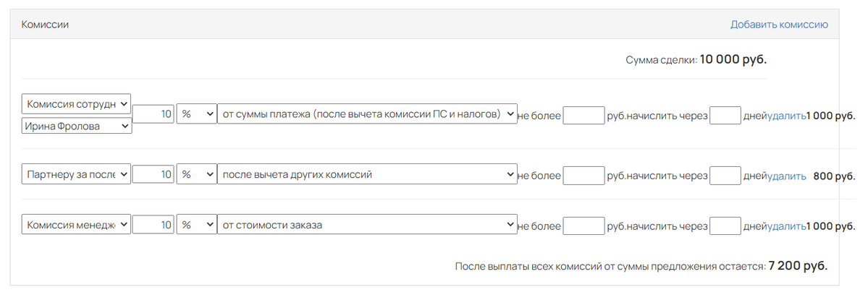Click the value field showing 10 in partner row
868x300 pixels.
(153, 174)
